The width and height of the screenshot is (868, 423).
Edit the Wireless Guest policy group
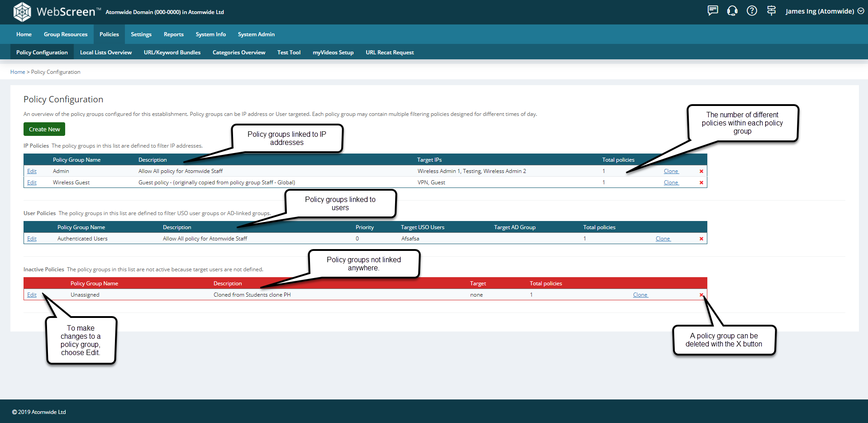pyautogui.click(x=32, y=183)
